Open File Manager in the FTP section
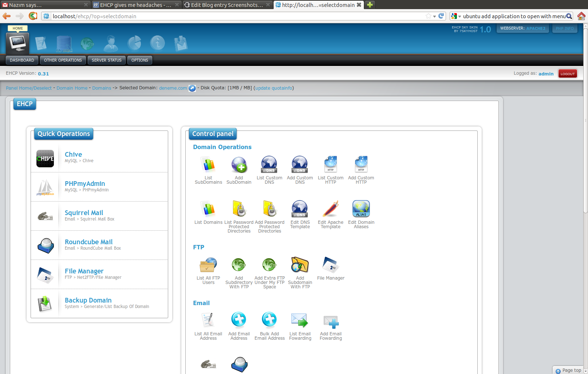The width and height of the screenshot is (588, 374). (x=330, y=265)
